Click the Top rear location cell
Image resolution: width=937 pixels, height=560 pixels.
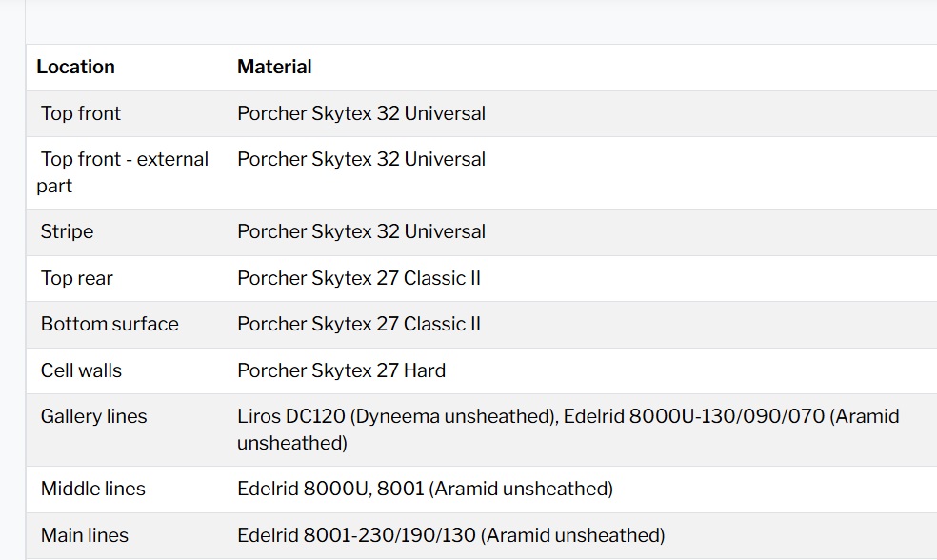(x=76, y=278)
